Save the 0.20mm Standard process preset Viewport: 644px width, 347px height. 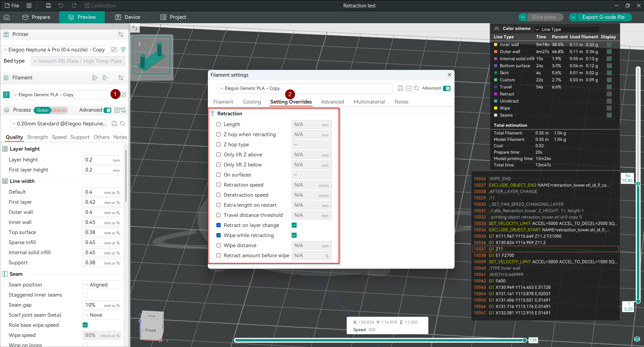[x=114, y=124]
